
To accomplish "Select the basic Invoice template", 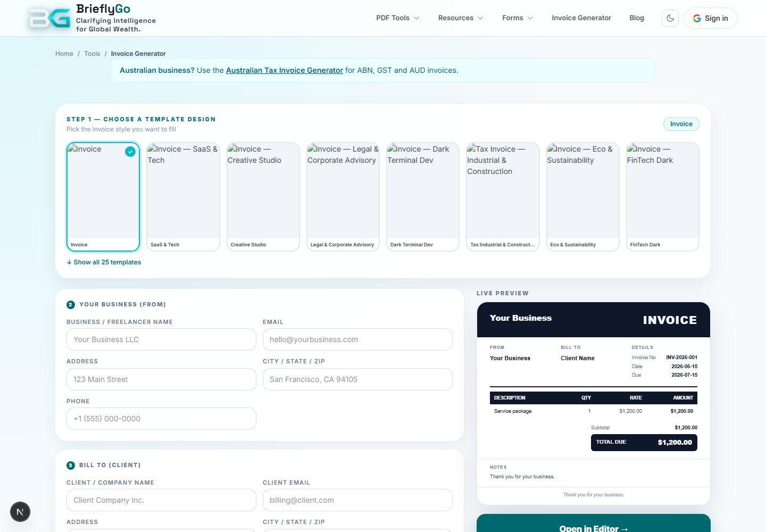I will point(103,196).
